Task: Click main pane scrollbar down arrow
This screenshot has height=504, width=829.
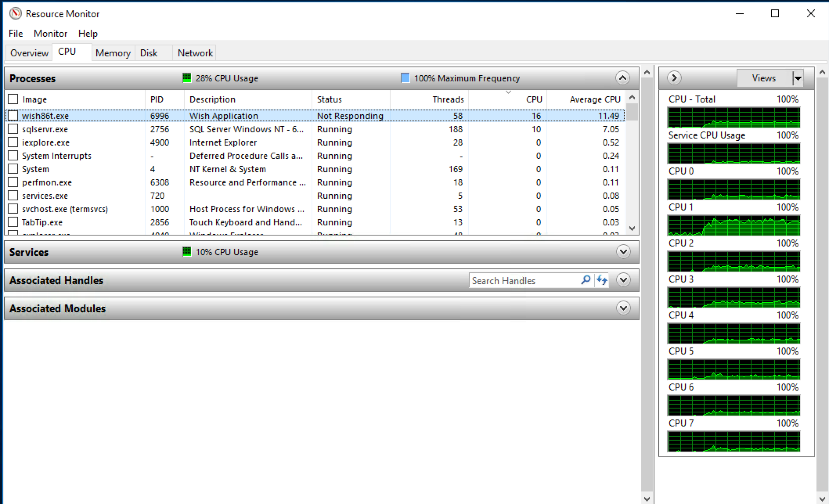Action: [647, 499]
